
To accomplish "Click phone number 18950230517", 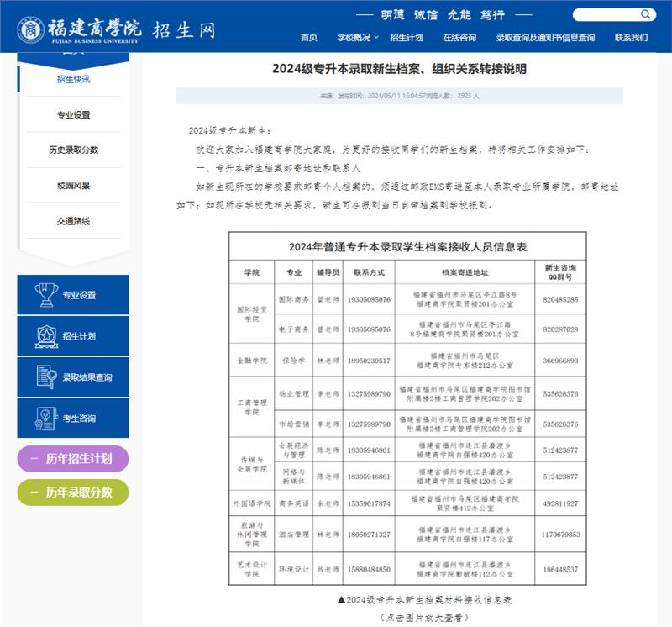I will click(369, 361).
